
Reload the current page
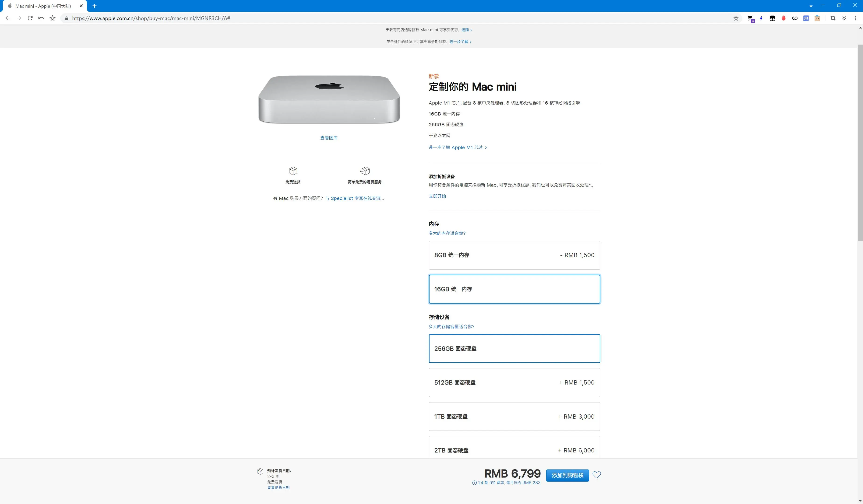point(30,18)
